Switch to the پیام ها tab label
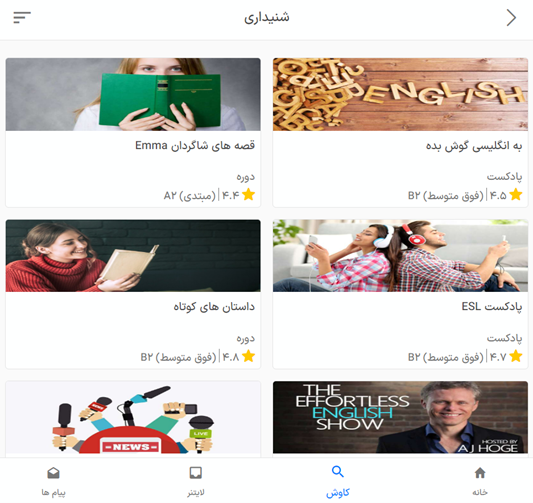Screen dimensions: 533x503 (53, 492)
